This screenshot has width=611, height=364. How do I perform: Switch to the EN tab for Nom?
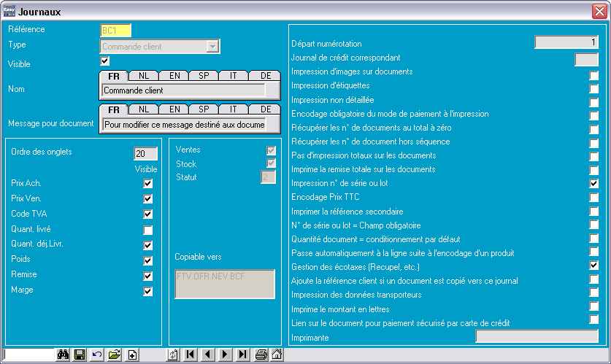[x=174, y=75]
